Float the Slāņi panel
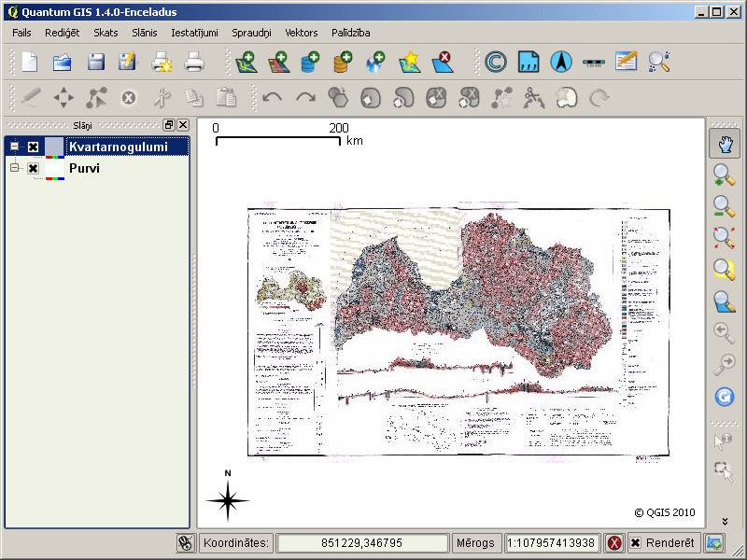 [x=169, y=125]
